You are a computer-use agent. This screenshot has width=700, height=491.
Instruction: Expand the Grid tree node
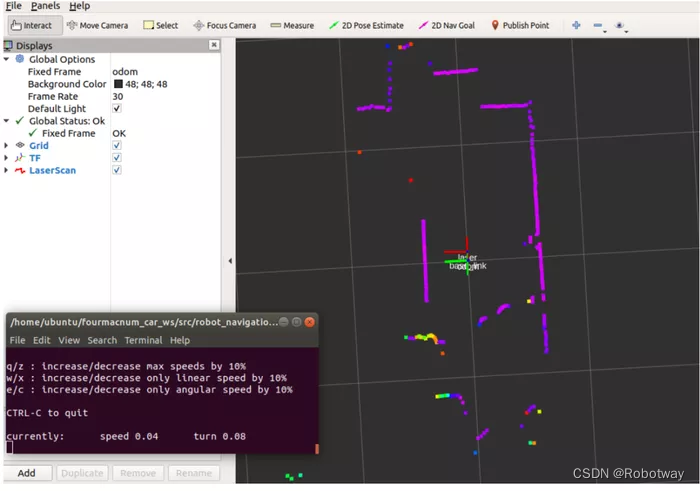6,145
